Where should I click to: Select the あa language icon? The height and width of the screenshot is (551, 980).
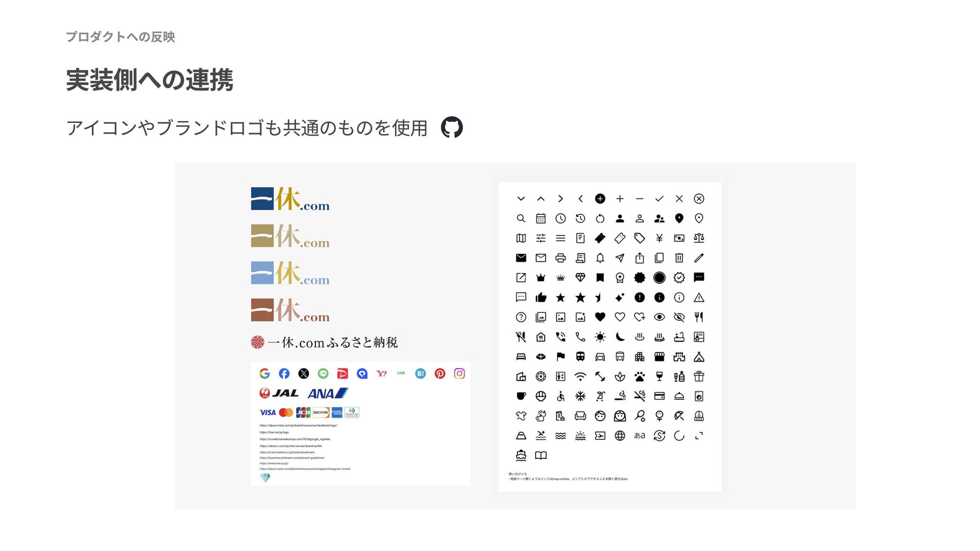(640, 436)
